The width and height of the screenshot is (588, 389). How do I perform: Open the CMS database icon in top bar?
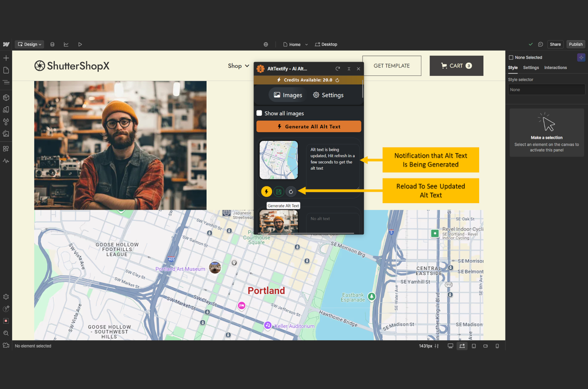(52, 45)
